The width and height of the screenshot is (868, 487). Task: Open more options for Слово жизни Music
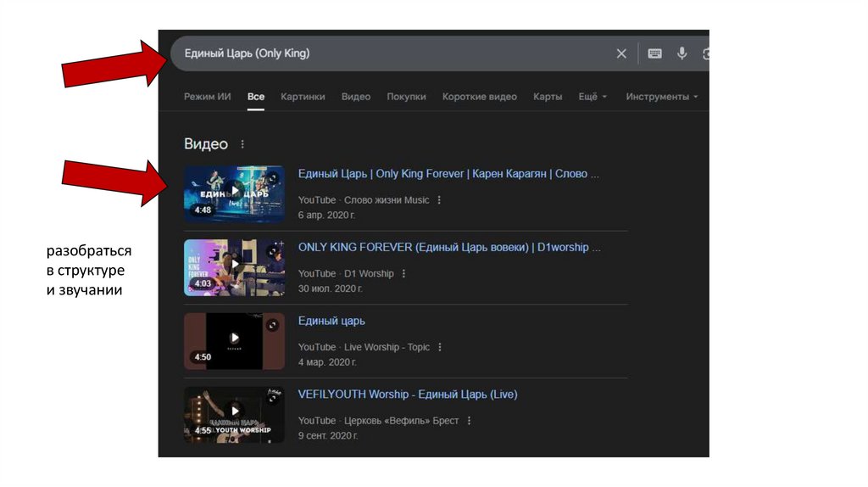tap(440, 200)
